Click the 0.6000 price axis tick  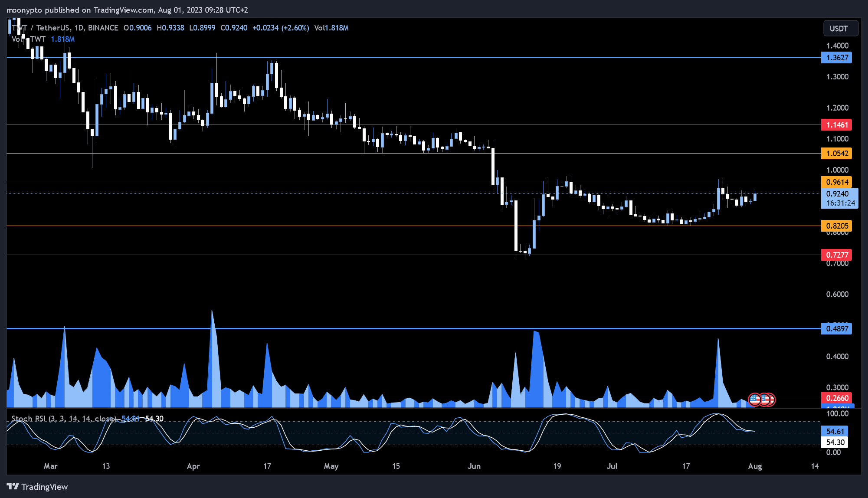tap(837, 294)
